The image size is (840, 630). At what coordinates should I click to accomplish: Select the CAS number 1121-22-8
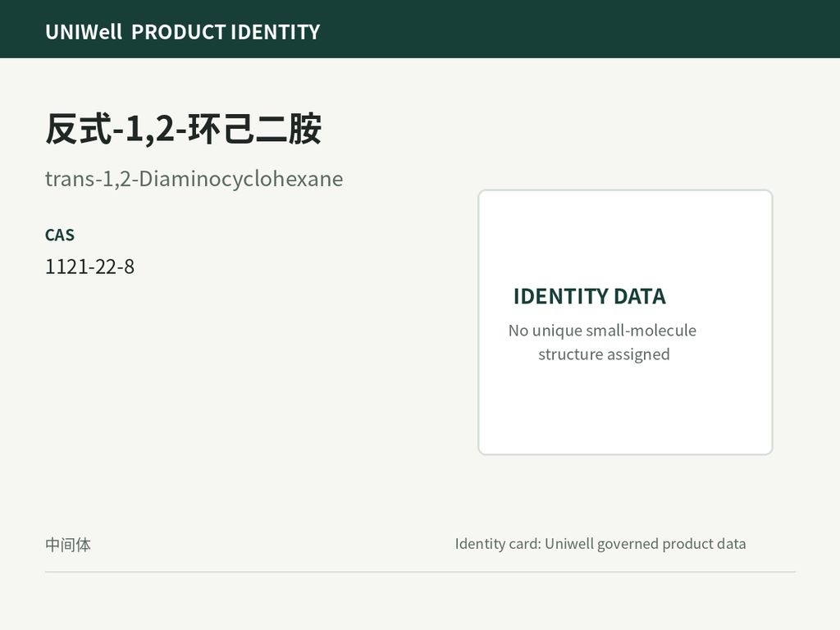click(x=90, y=267)
